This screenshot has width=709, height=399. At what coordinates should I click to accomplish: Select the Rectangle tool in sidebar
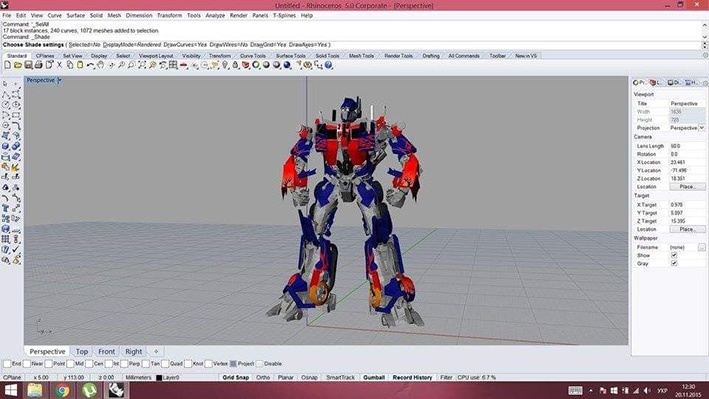(x=16, y=115)
